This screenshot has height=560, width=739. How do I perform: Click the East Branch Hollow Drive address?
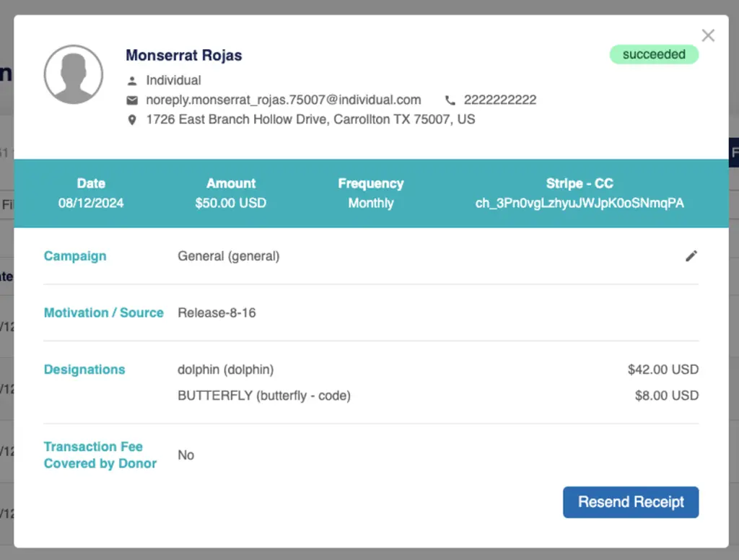pos(310,120)
